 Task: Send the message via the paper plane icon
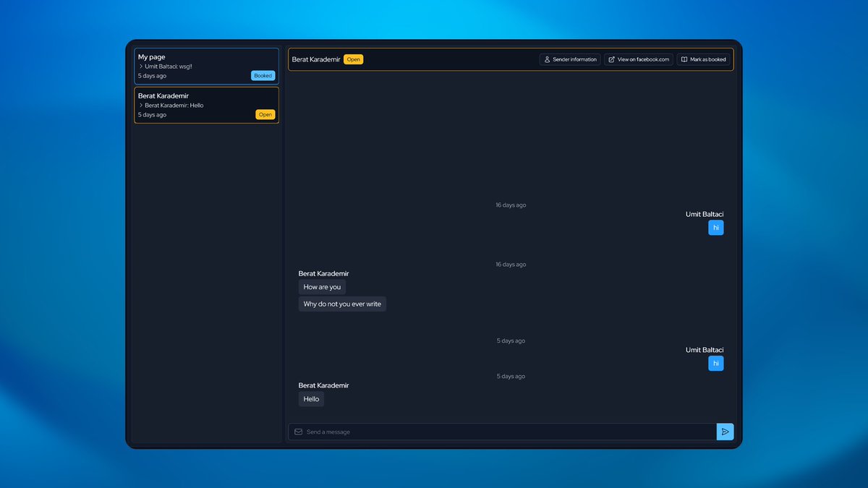[x=725, y=432]
